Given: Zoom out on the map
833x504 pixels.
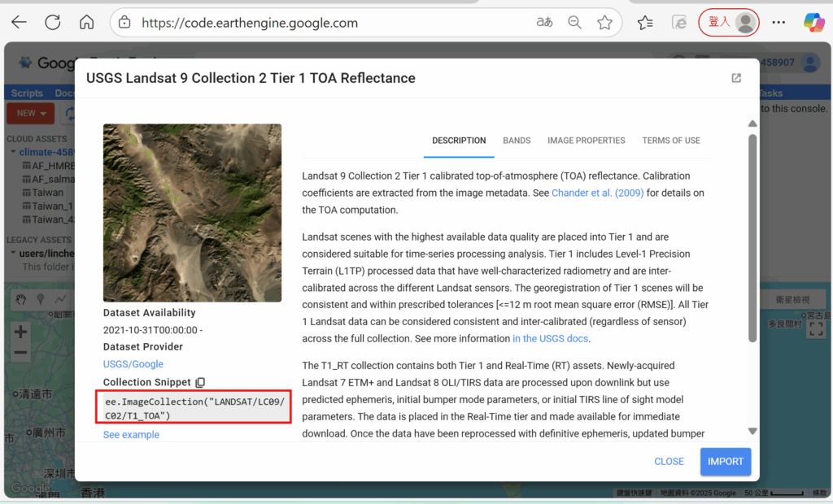Looking at the screenshot, I should click(x=20, y=353).
